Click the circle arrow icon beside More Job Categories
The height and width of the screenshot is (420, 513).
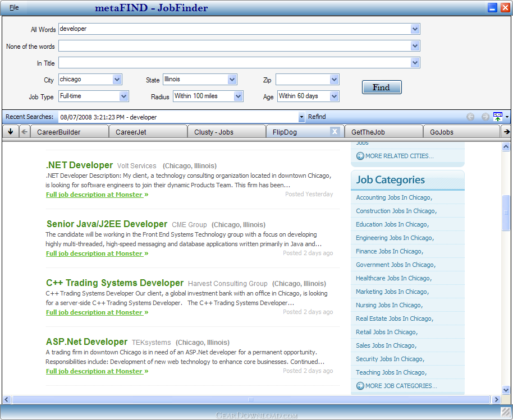coord(360,386)
